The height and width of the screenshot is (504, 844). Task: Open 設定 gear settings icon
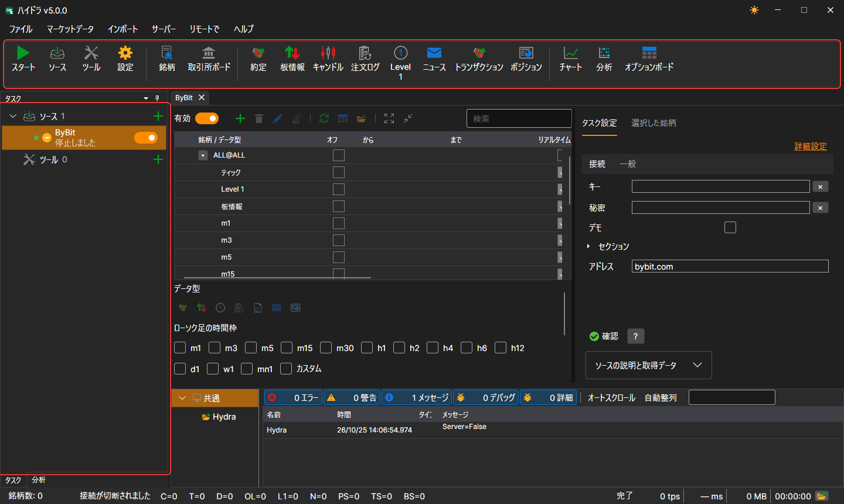click(125, 53)
